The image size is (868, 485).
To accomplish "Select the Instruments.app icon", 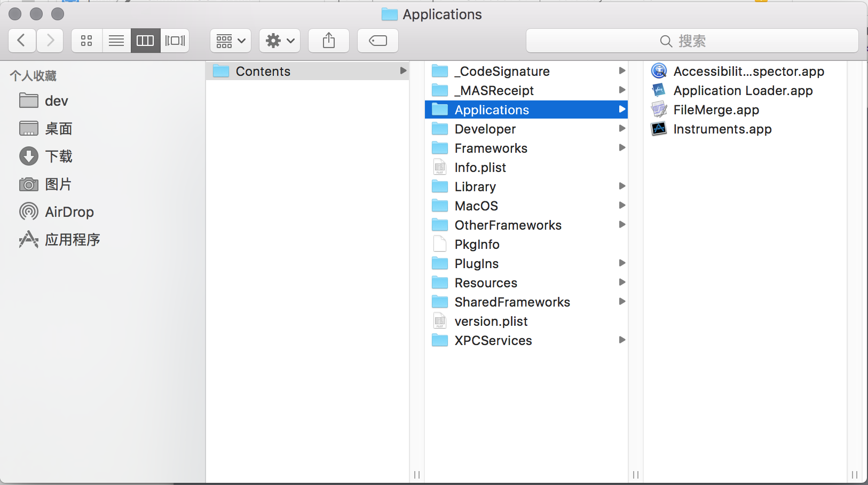I will tap(659, 129).
